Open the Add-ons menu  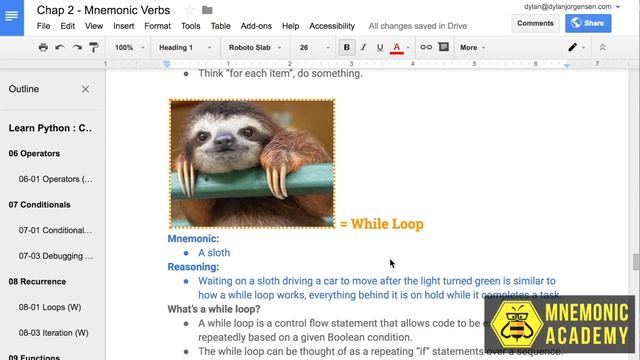point(256,26)
